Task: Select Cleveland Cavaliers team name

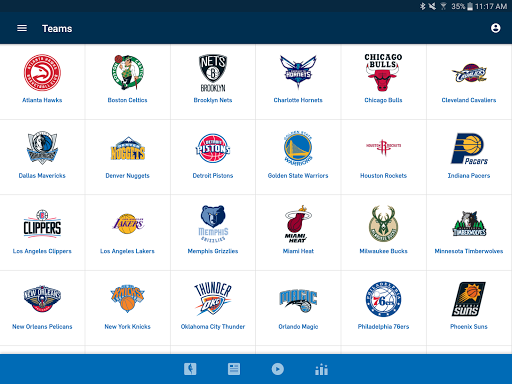Action: pyautogui.click(x=469, y=100)
